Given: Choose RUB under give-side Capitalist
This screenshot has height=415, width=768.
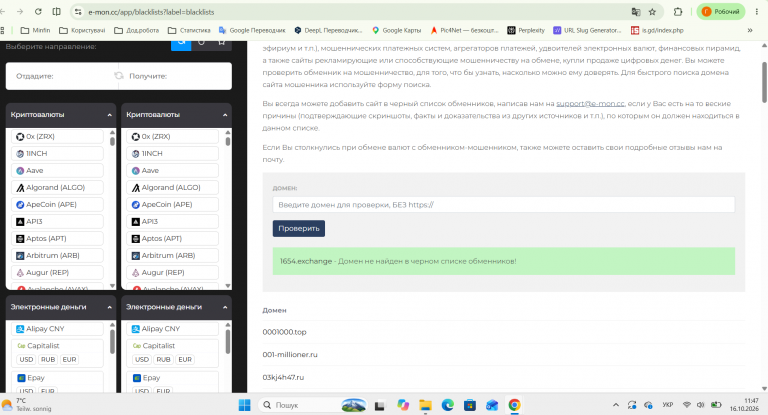Looking at the screenshot, I should [x=48, y=360].
